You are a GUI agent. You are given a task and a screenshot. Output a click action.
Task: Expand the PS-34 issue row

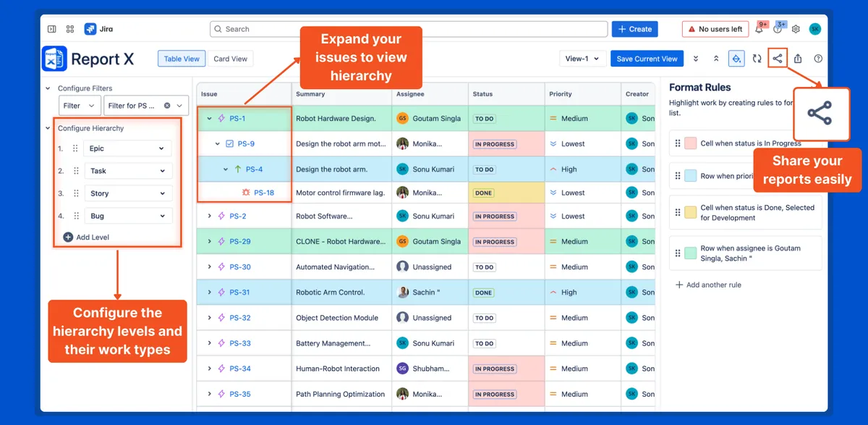coord(210,369)
